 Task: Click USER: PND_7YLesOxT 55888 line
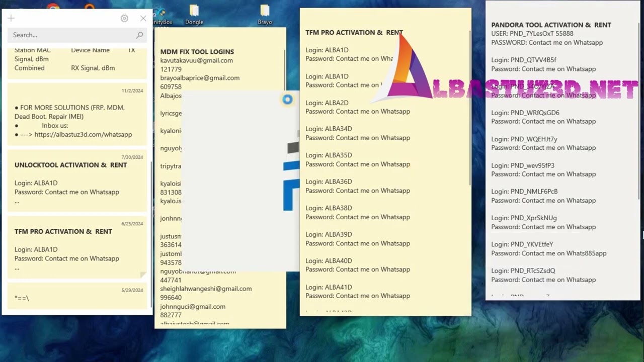[532, 34]
